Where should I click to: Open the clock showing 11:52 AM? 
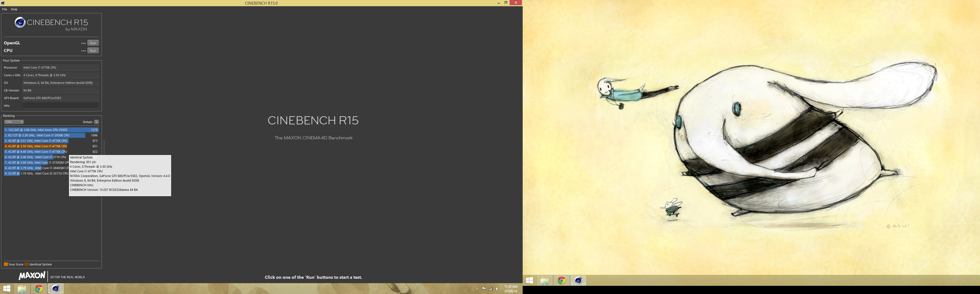pos(511,289)
